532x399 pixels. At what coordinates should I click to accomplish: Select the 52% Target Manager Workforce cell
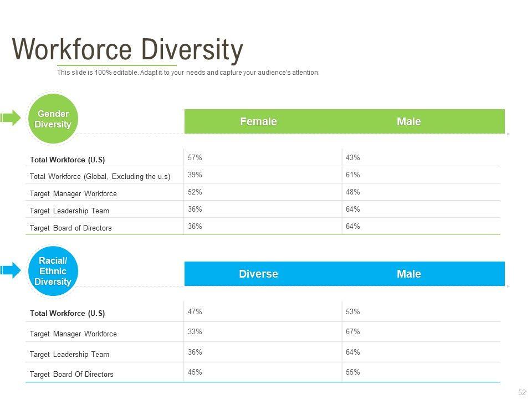[x=195, y=192]
